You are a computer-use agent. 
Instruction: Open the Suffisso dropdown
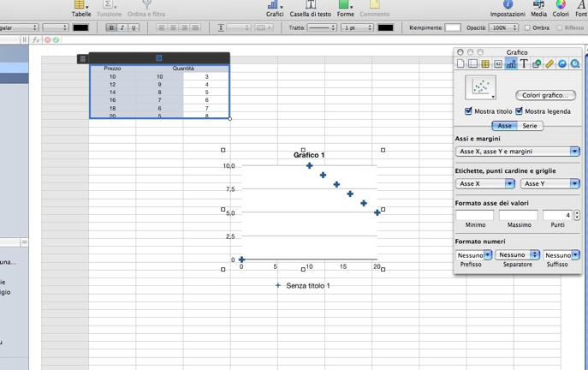[561, 255]
